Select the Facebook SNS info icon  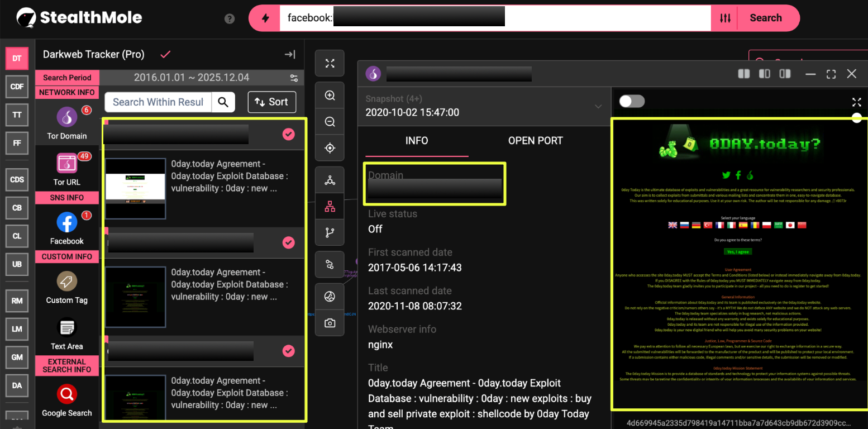pyautogui.click(x=66, y=223)
